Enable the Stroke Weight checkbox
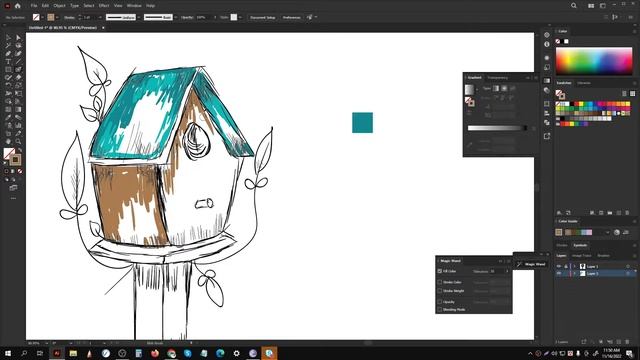The width and height of the screenshot is (640, 360). (x=440, y=291)
